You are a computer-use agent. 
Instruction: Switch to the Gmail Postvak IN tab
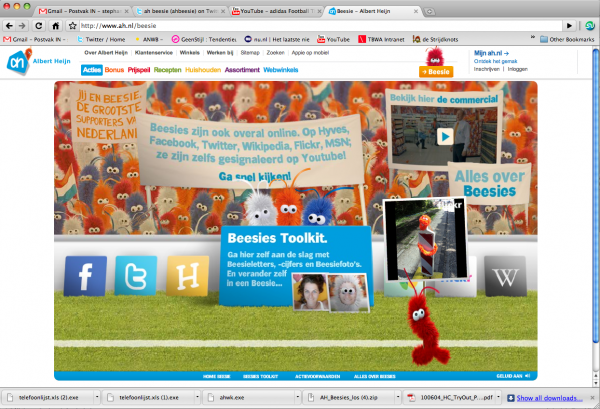coord(83,11)
